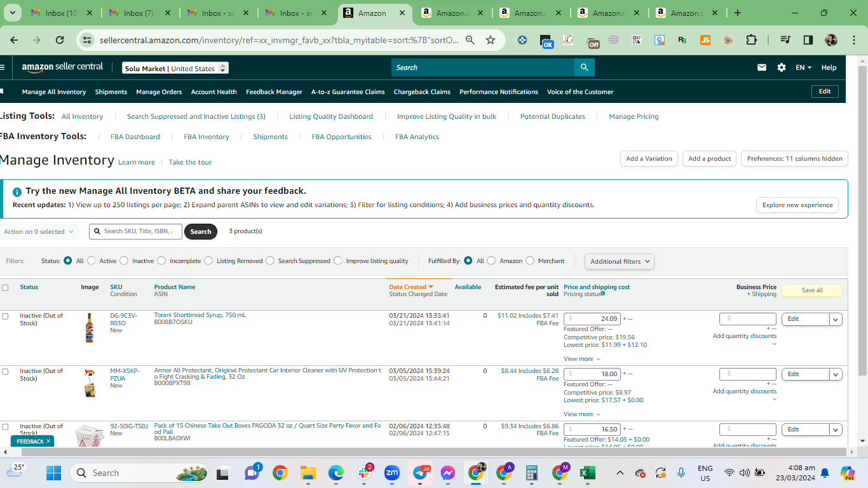
Task: Open Account Health
Action: pos(214,91)
